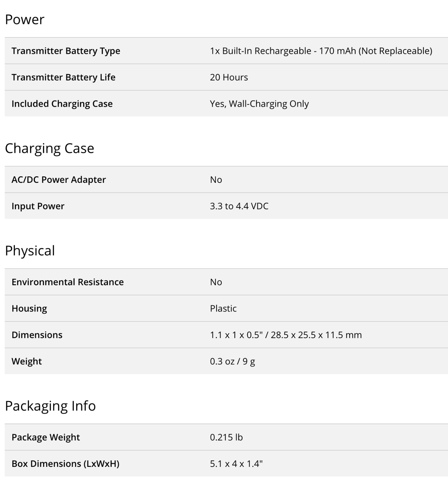Click the Power section heading

tap(25, 19)
